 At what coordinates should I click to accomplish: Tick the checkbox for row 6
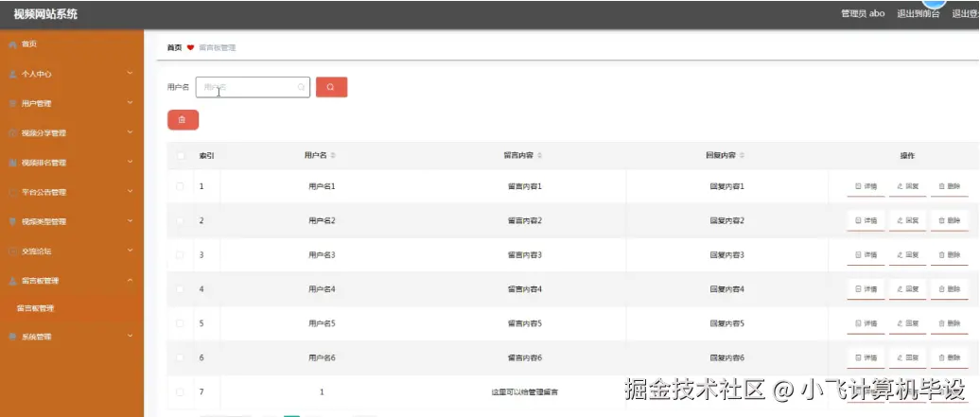[x=180, y=357]
